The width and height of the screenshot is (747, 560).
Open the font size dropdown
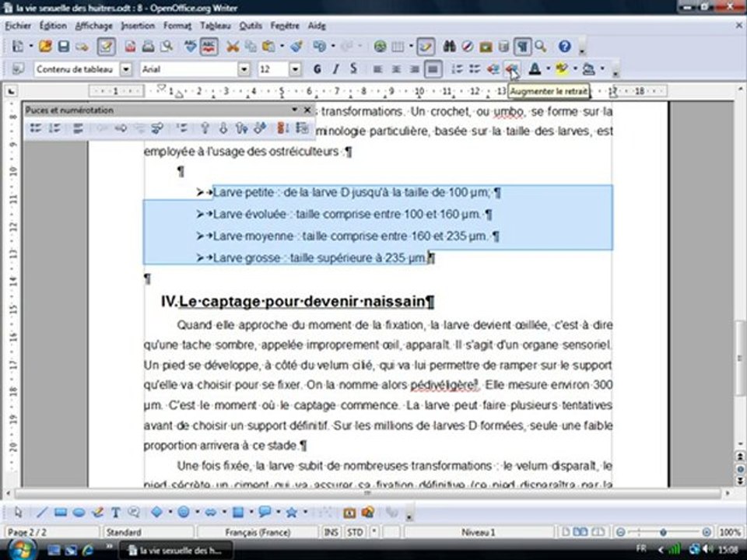point(296,69)
